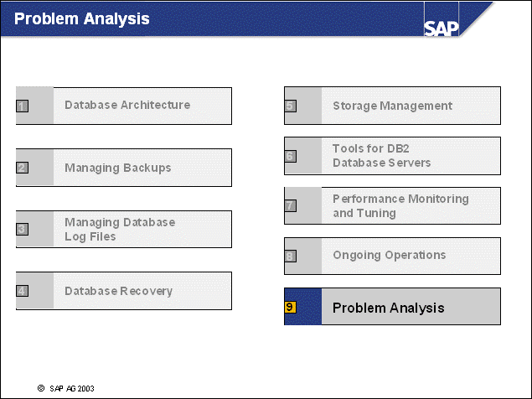This screenshot has height=399, width=532.
Task: Select the number 8 badge
Action: (x=291, y=256)
